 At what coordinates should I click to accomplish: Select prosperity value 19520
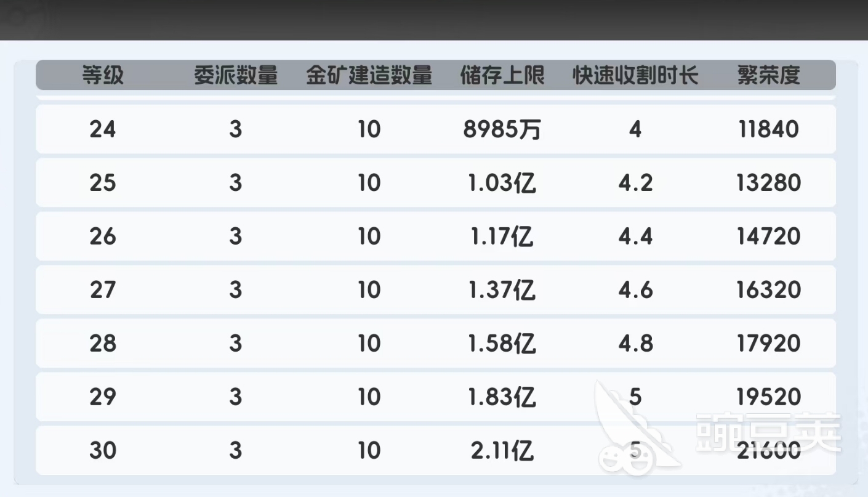(x=769, y=397)
